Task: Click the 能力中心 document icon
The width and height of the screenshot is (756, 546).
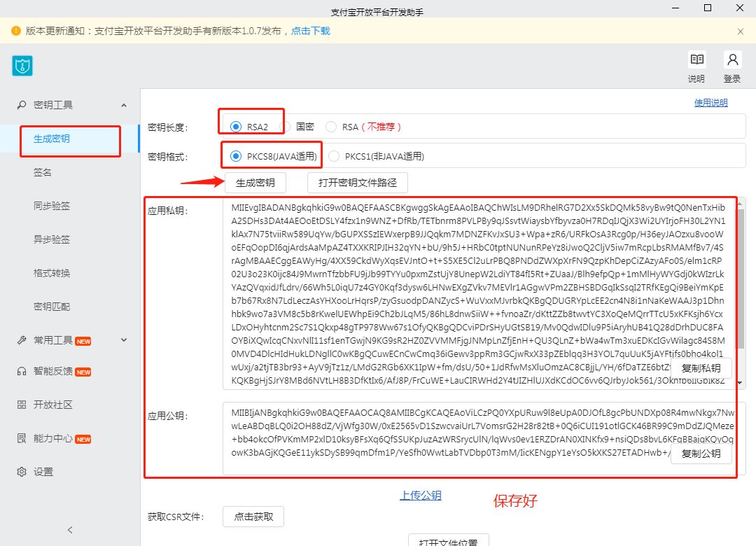Action: (22, 438)
